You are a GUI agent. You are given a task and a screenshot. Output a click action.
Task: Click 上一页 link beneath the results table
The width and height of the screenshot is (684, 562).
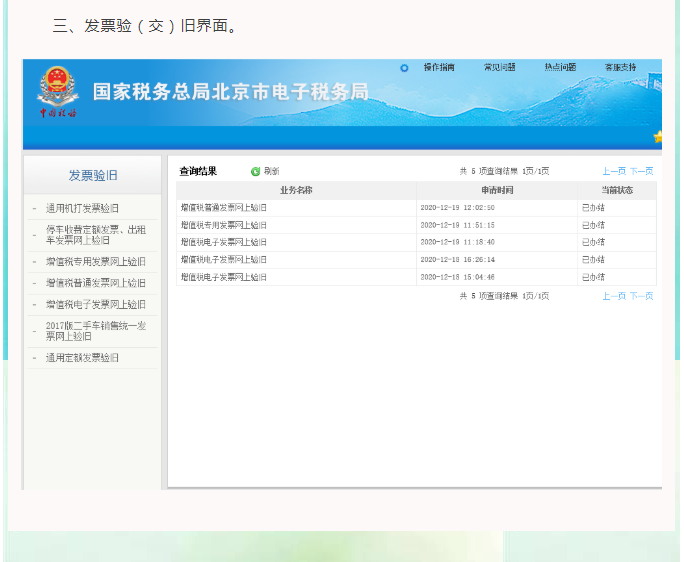pyautogui.click(x=614, y=296)
